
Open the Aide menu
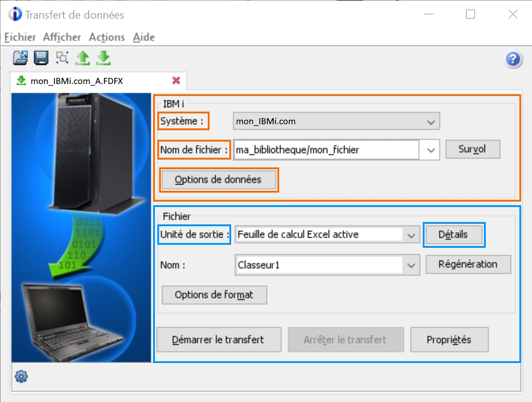[x=144, y=37]
